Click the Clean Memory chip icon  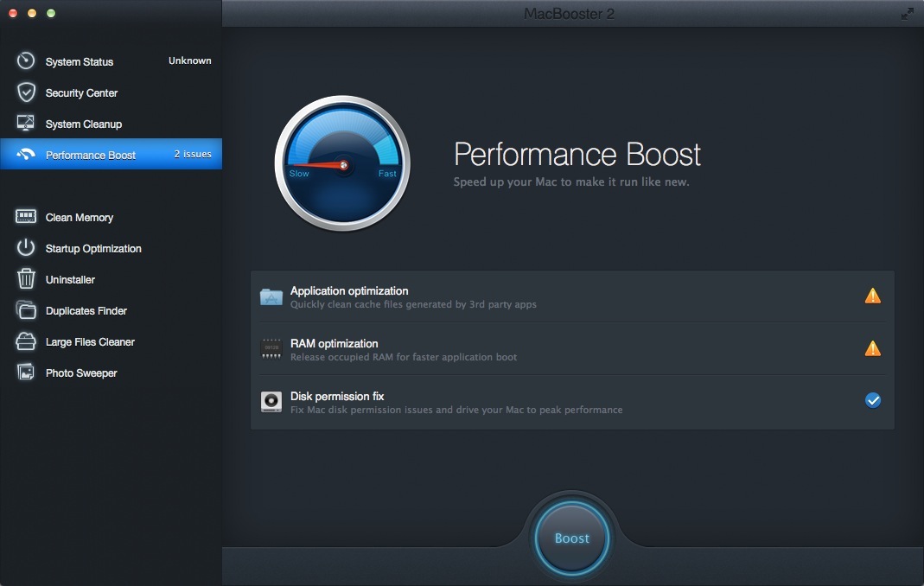pos(26,217)
